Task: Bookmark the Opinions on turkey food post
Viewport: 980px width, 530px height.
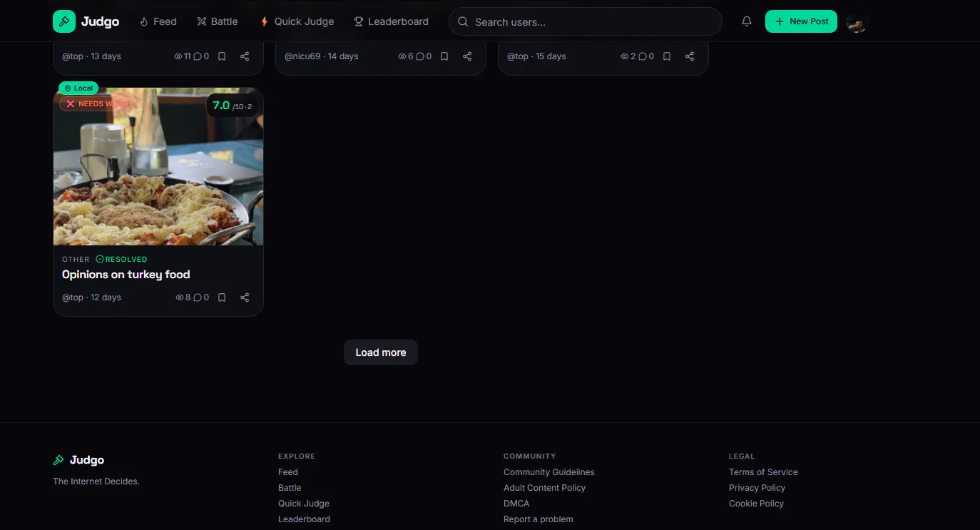Action: pyautogui.click(x=222, y=297)
